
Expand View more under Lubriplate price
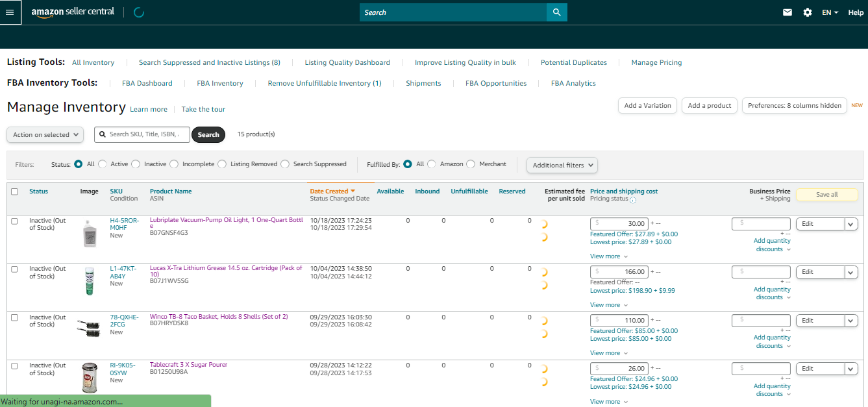609,256
